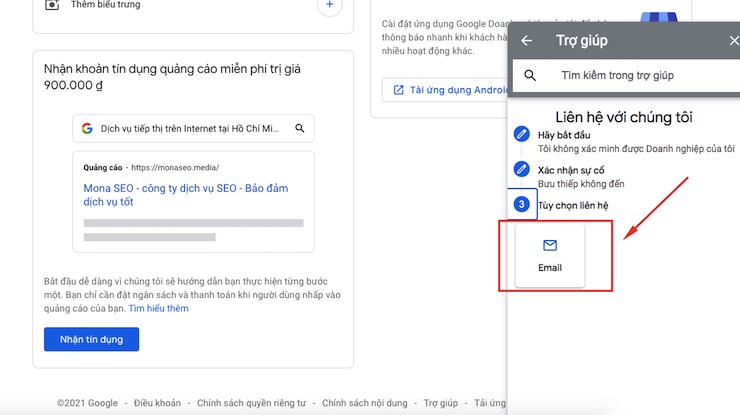Open the Mona SEO ad title link
Viewport: 740px width, 415px height.
click(186, 195)
